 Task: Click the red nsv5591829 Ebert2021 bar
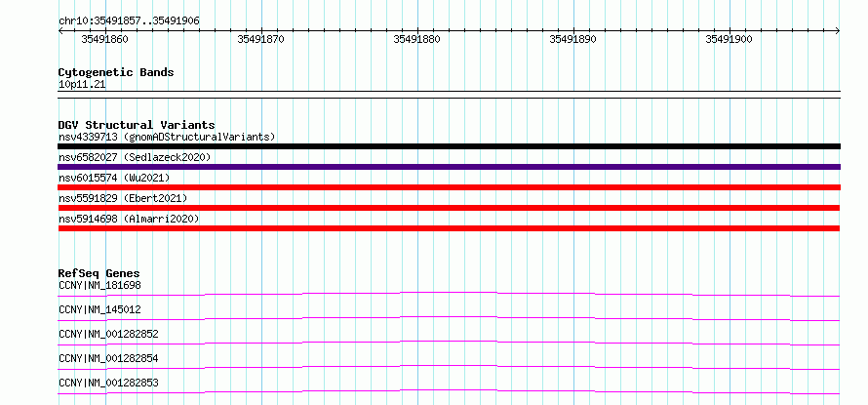[x=449, y=208]
